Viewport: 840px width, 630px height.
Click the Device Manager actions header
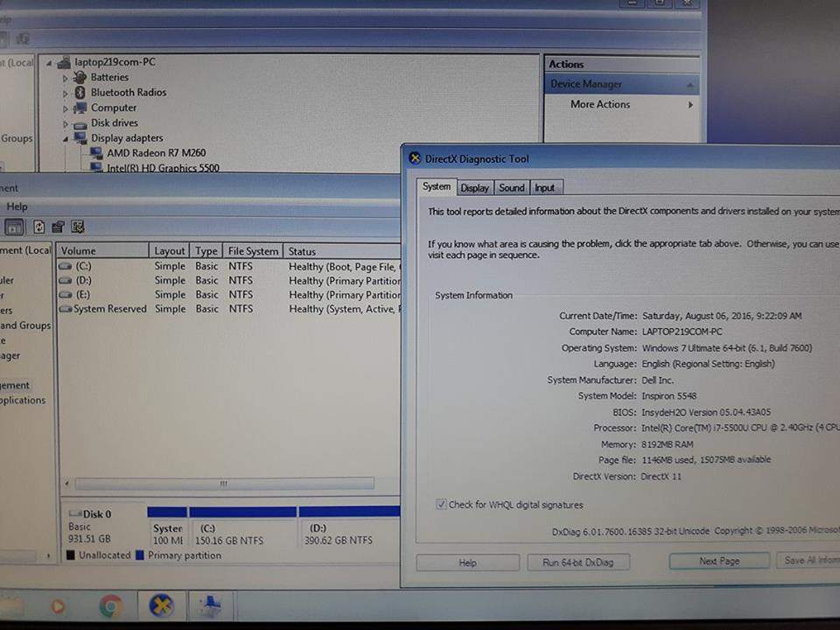621,84
